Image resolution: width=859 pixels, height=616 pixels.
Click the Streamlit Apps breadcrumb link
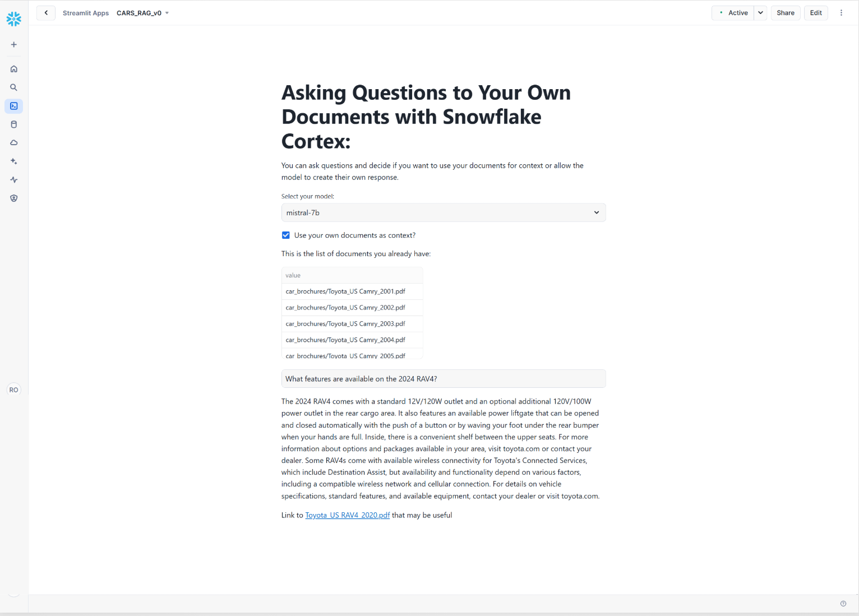coord(86,13)
